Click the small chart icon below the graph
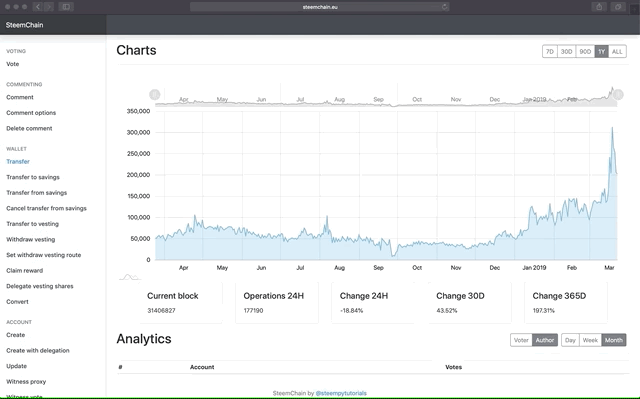This screenshot has width=640, height=399. pyautogui.click(x=130, y=277)
